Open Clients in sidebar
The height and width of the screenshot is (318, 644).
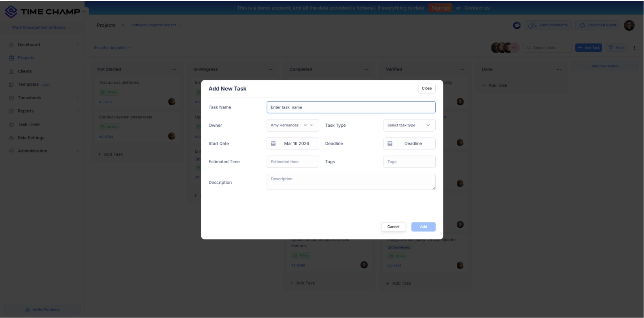tap(25, 71)
